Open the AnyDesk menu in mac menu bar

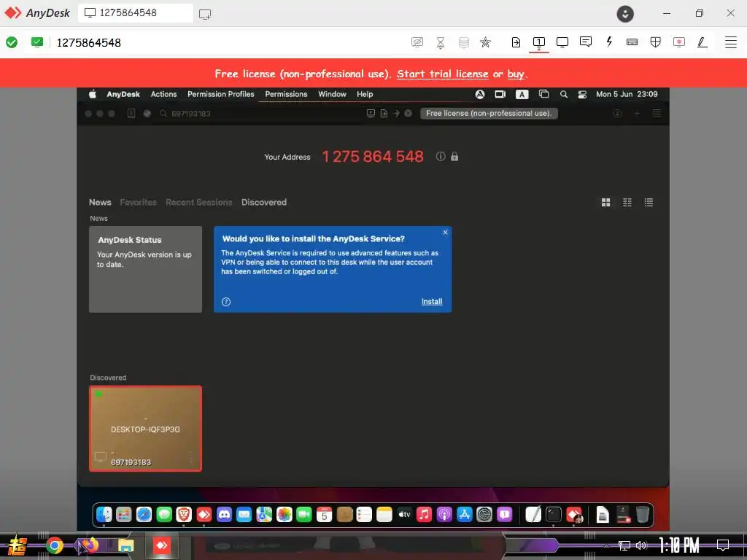(x=123, y=94)
